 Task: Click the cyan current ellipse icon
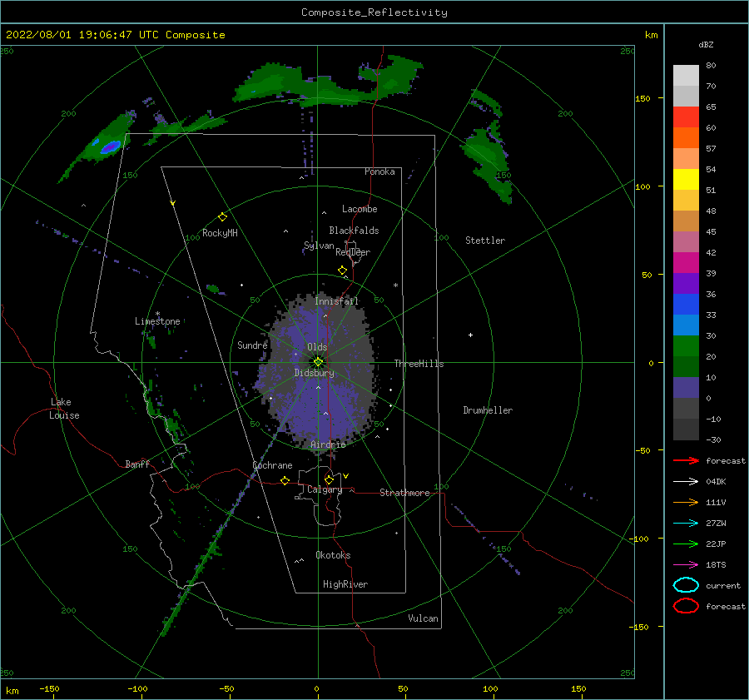point(686,585)
